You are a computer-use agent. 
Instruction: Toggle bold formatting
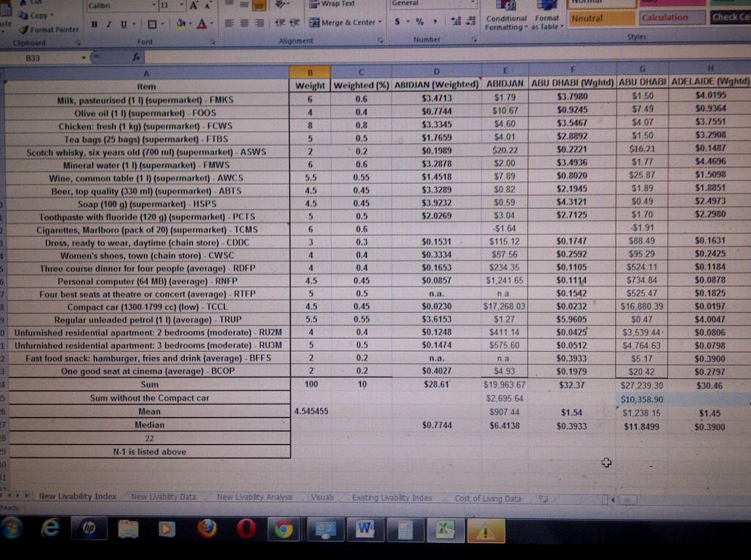point(95,24)
